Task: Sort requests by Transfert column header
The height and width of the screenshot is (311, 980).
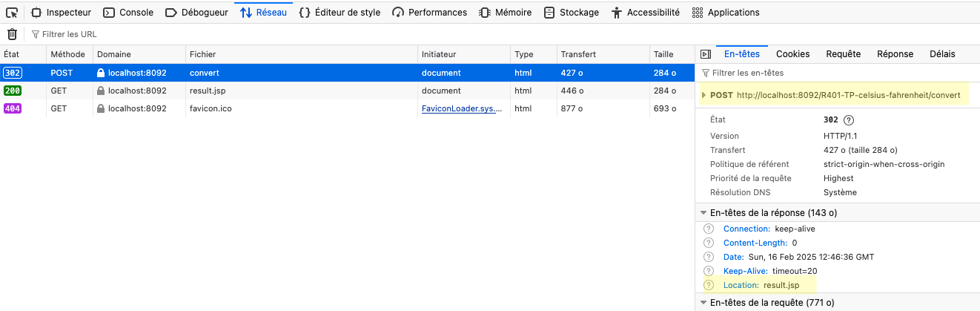Action: 578,54
